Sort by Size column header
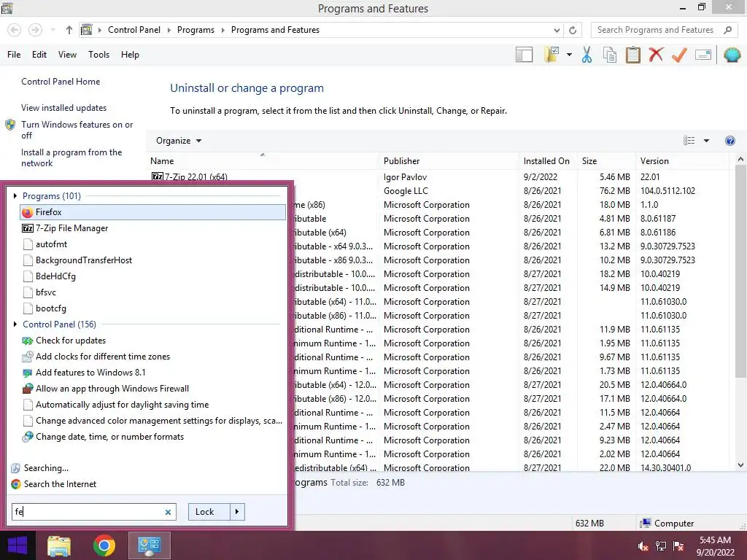747x560 pixels. pos(605,161)
